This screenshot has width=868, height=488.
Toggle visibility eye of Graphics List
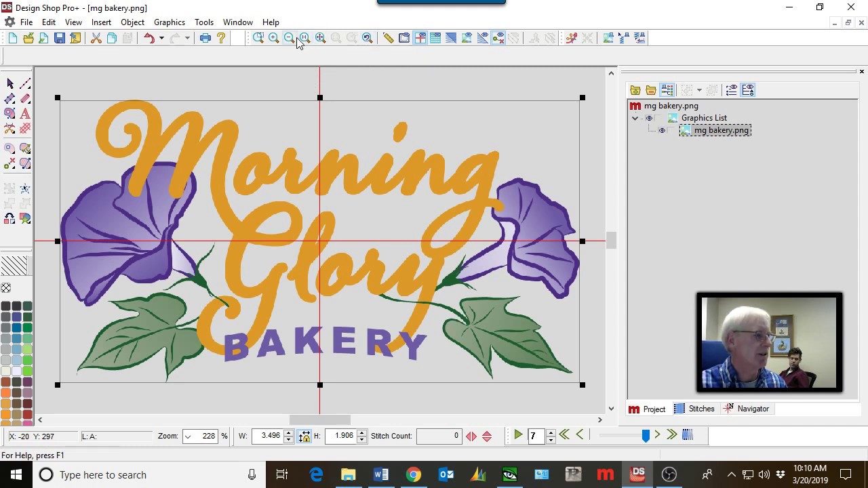click(649, 118)
